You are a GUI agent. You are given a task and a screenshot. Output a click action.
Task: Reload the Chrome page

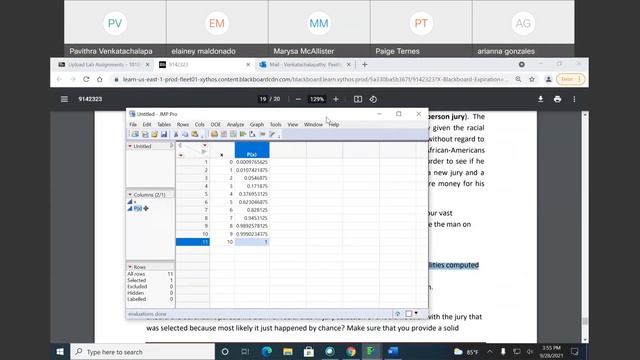(x=86, y=79)
